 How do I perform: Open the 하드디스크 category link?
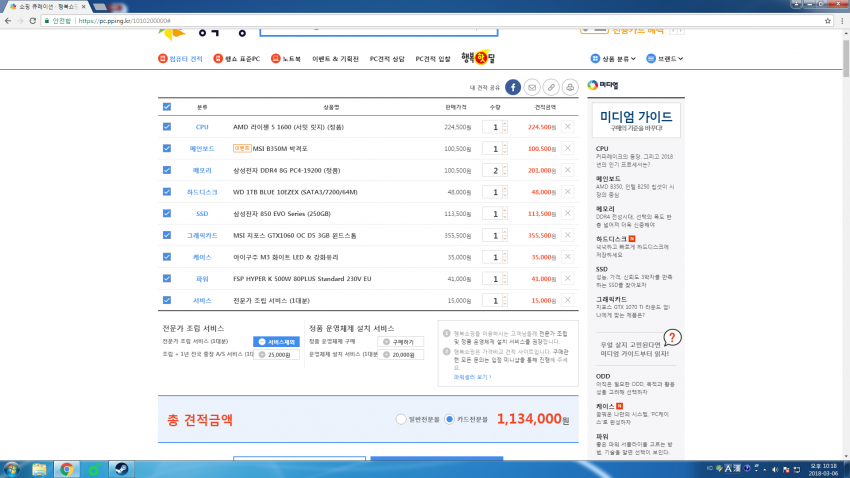pos(202,192)
